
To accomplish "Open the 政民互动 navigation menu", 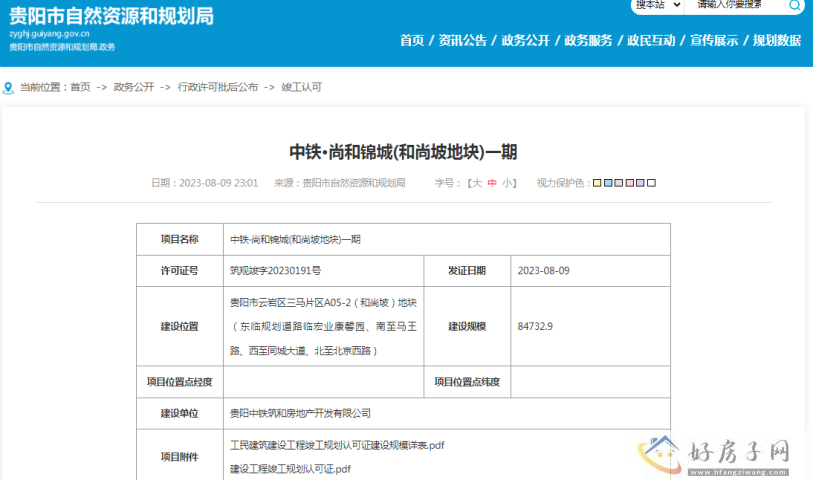I will point(651,40).
